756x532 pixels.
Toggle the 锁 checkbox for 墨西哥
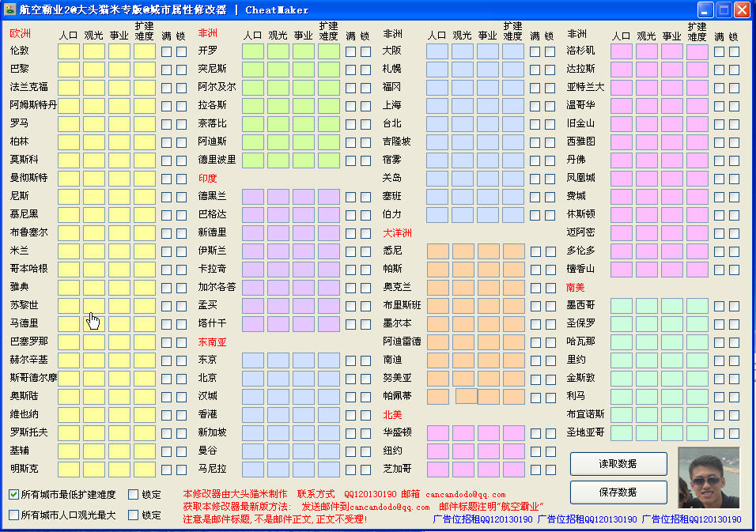734,306
